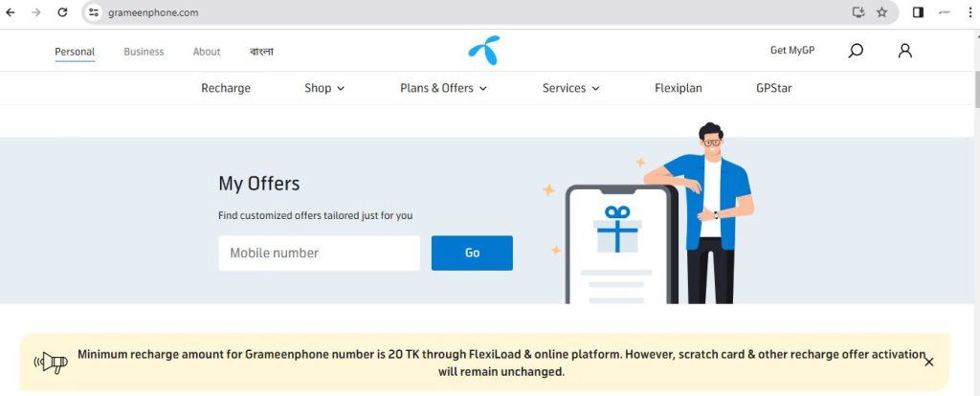Open the user account icon
Image resolution: width=980 pixels, height=396 pixels.
905,51
